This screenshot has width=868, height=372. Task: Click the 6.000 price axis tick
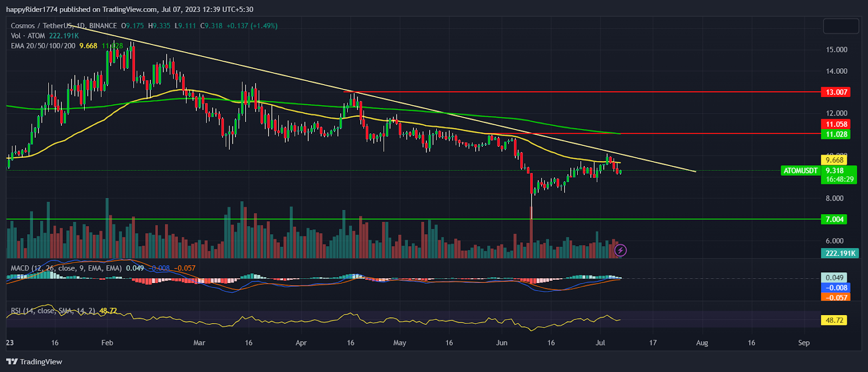pos(834,241)
